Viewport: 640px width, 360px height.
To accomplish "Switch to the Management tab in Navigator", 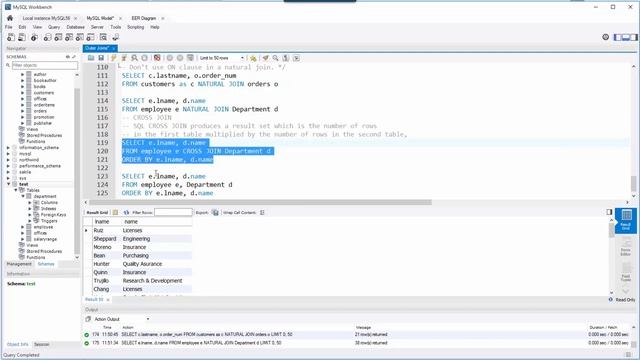I will coord(19,264).
